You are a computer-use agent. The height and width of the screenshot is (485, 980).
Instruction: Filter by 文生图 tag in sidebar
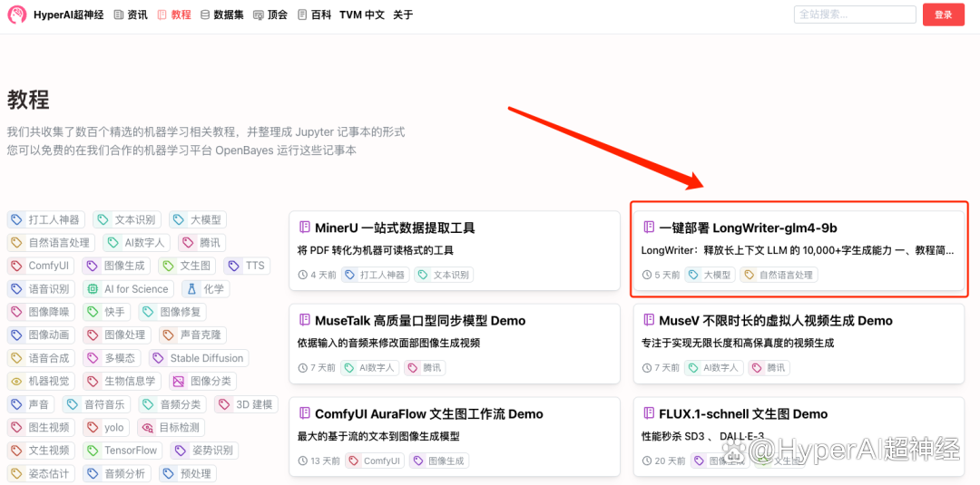pyautogui.click(x=187, y=266)
